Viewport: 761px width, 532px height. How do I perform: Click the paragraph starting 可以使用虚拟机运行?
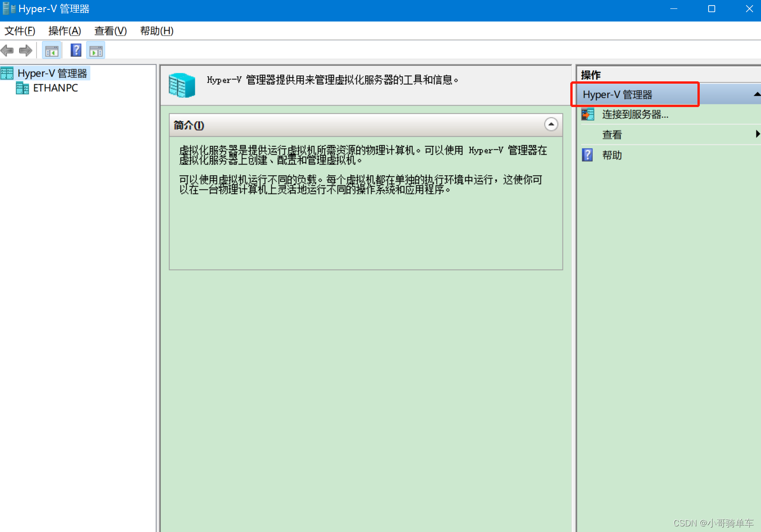tap(361, 185)
